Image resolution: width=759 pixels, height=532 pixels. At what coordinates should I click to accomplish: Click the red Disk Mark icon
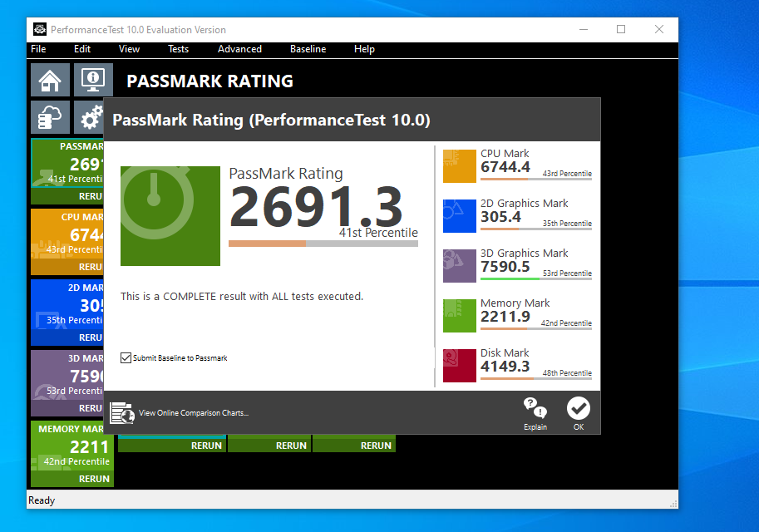pos(460,366)
